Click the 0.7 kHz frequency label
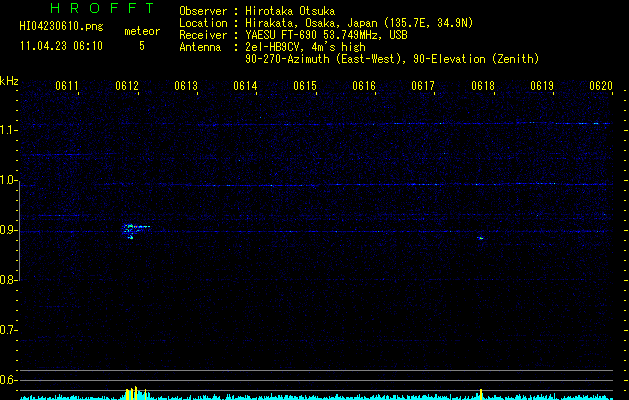Screen dimensions: 629x400 (8, 330)
